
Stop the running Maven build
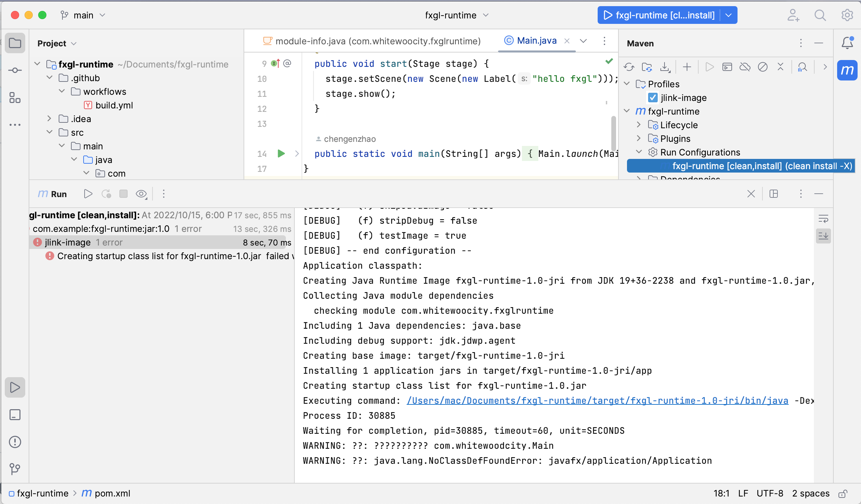point(123,194)
